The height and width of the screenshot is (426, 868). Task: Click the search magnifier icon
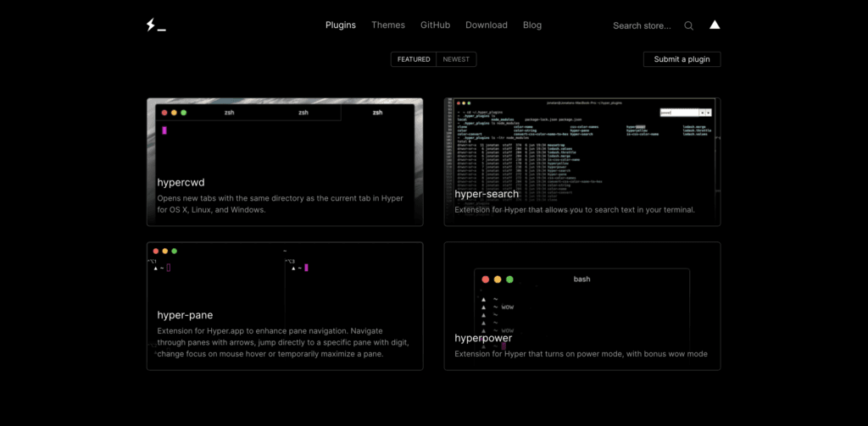click(x=688, y=25)
